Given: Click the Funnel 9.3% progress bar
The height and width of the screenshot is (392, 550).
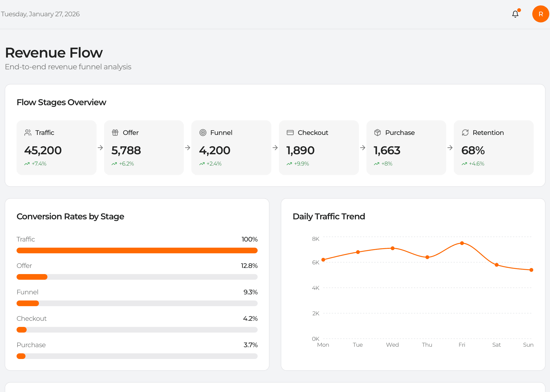Looking at the screenshot, I should point(28,303).
